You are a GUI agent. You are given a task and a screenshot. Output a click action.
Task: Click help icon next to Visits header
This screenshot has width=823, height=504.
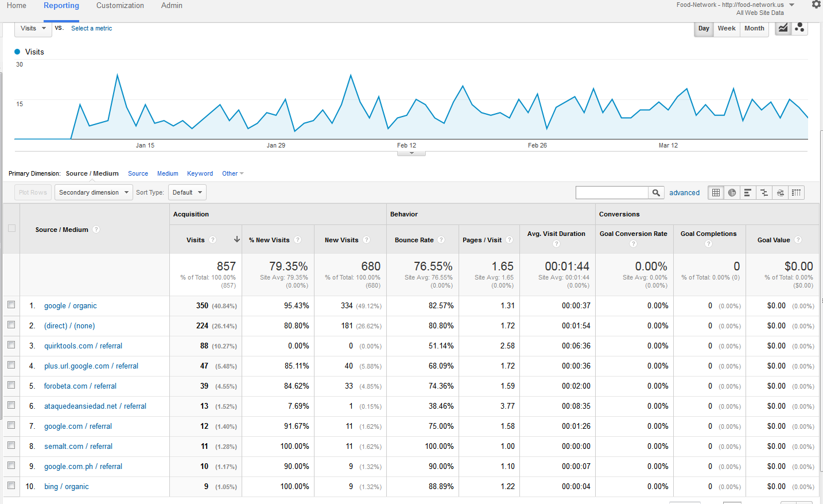(212, 240)
